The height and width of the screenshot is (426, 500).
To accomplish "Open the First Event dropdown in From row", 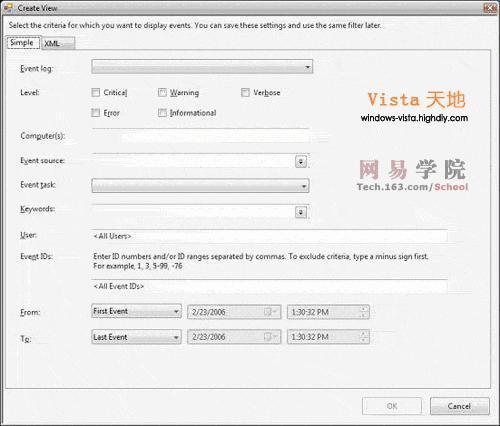I will point(136,311).
